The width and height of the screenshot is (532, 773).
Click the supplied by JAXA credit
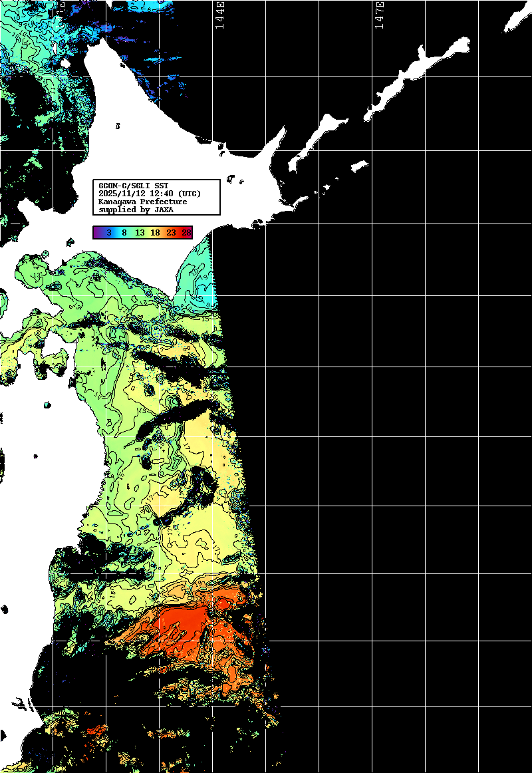pyautogui.click(x=136, y=210)
